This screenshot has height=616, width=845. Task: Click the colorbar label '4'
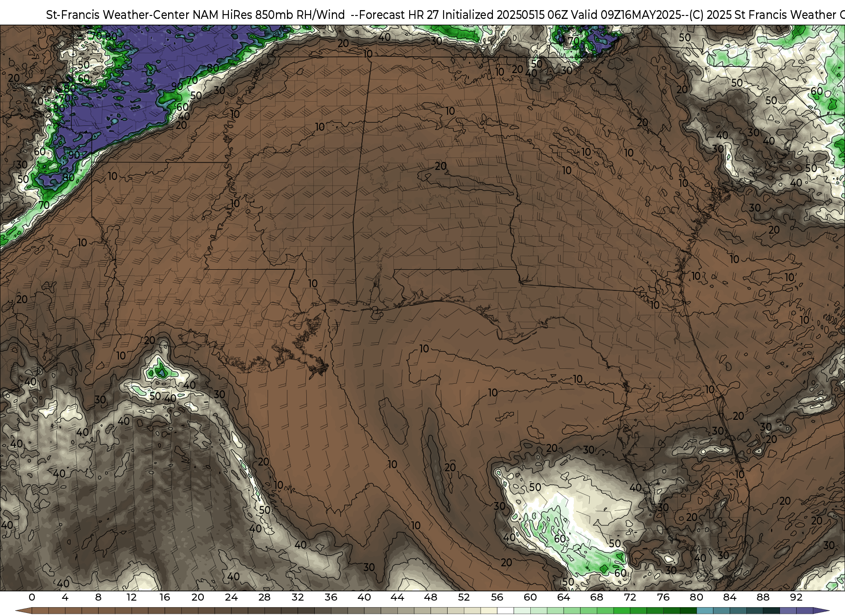point(65,598)
